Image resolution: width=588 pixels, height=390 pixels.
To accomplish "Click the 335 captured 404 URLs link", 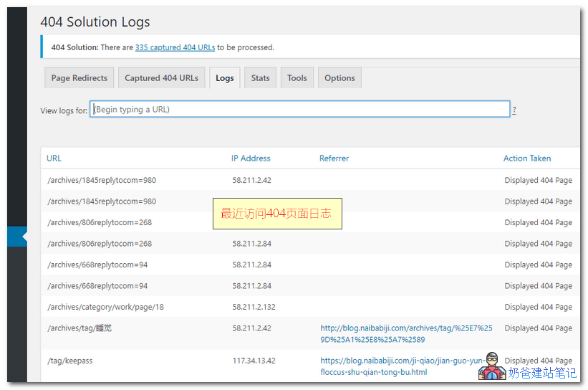I will click(x=175, y=47).
